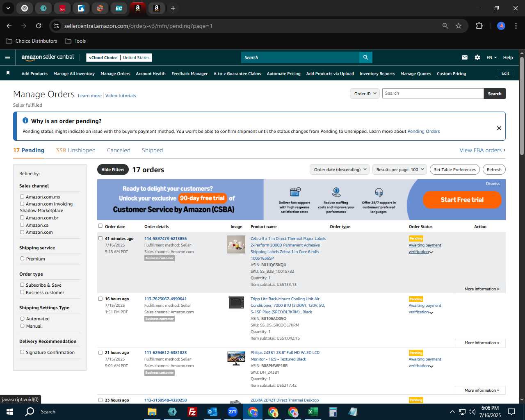Open the settings gear icon

click(477, 57)
